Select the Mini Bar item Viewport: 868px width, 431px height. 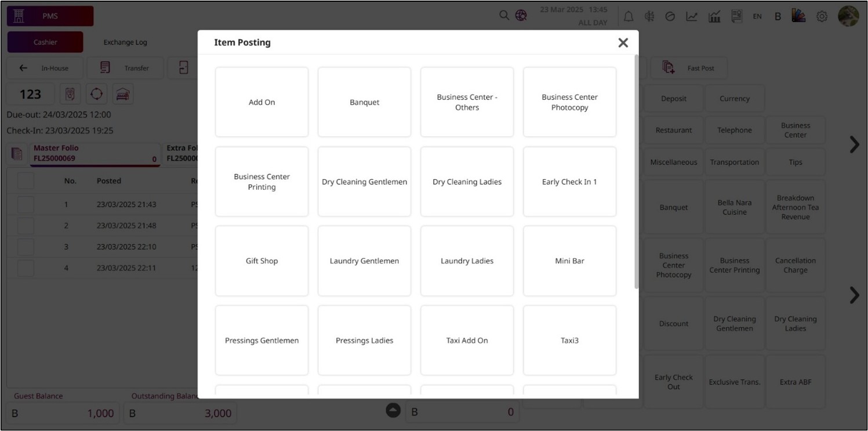[x=569, y=261]
